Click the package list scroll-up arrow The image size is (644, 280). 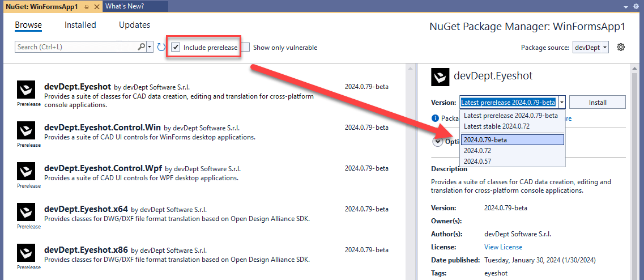tap(410, 69)
